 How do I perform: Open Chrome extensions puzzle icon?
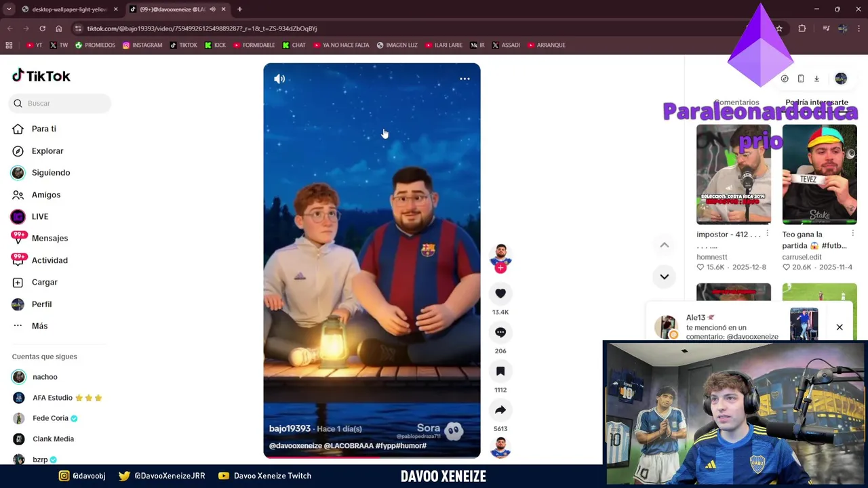(802, 28)
